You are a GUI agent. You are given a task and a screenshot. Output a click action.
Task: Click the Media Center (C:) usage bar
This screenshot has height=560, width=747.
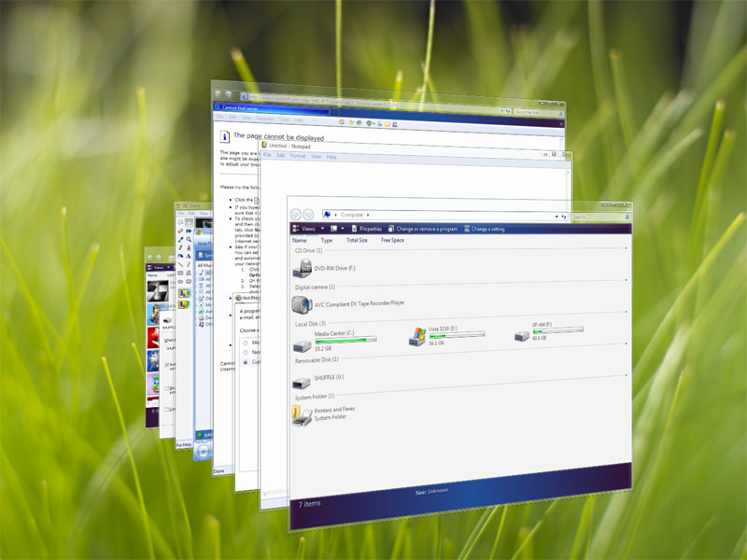(345, 340)
